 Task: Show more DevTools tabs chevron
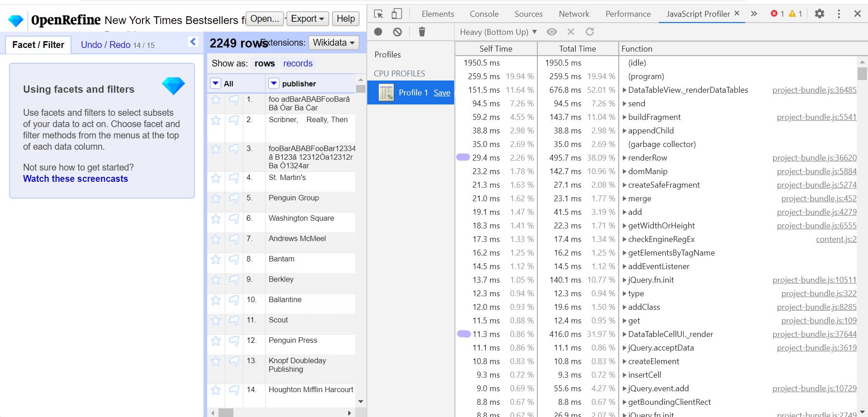pyautogui.click(x=754, y=14)
